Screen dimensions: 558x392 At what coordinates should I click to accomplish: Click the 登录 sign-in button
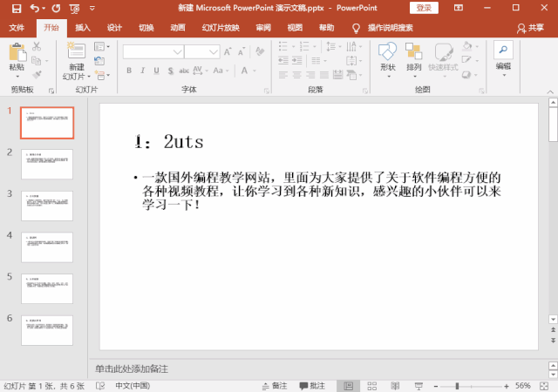click(424, 8)
